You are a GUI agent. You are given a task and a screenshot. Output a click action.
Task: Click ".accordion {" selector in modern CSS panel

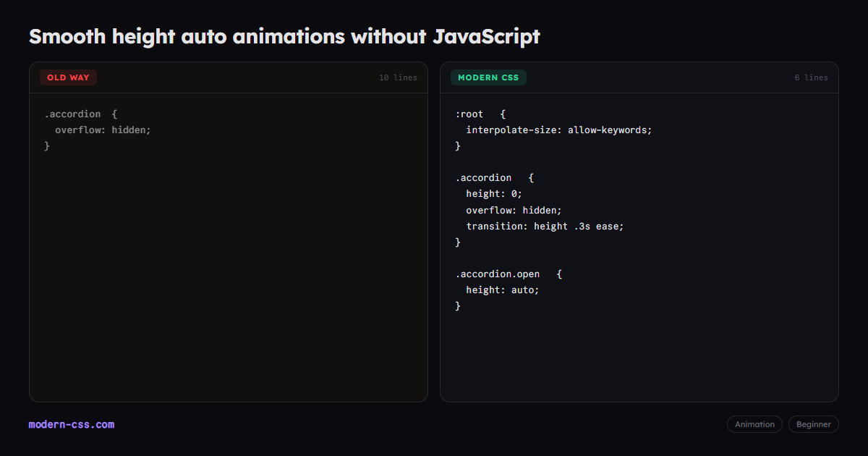(495, 177)
